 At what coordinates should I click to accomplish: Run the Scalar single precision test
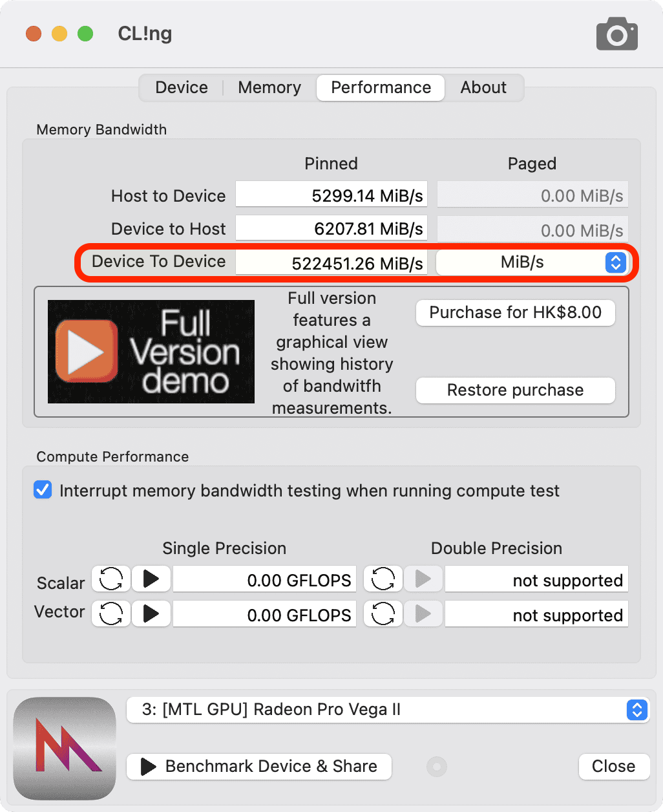[151, 579]
